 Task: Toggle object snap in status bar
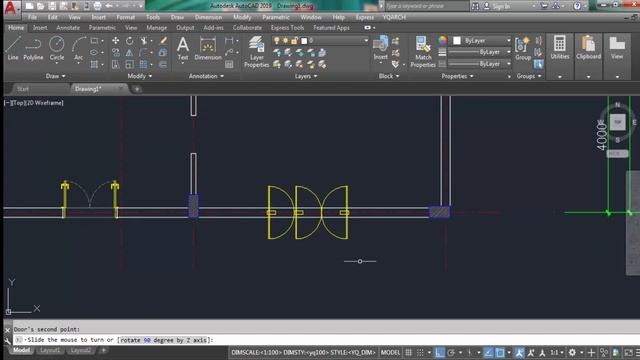click(x=500, y=352)
